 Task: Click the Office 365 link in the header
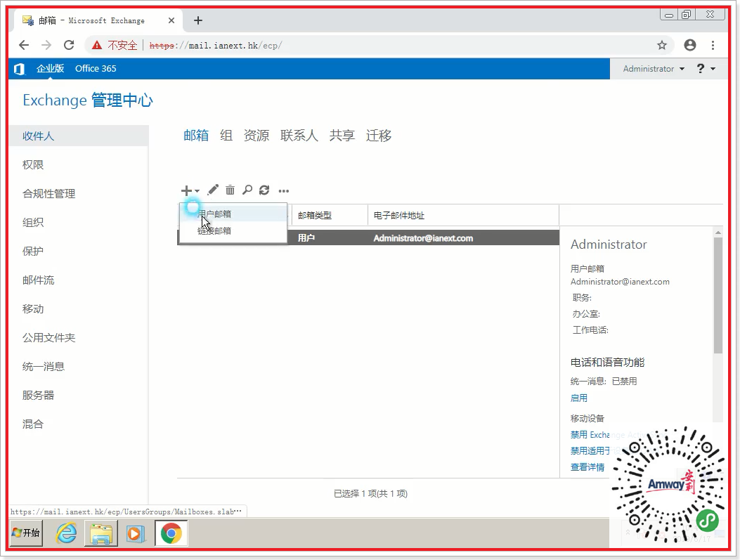pyautogui.click(x=96, y=68)
